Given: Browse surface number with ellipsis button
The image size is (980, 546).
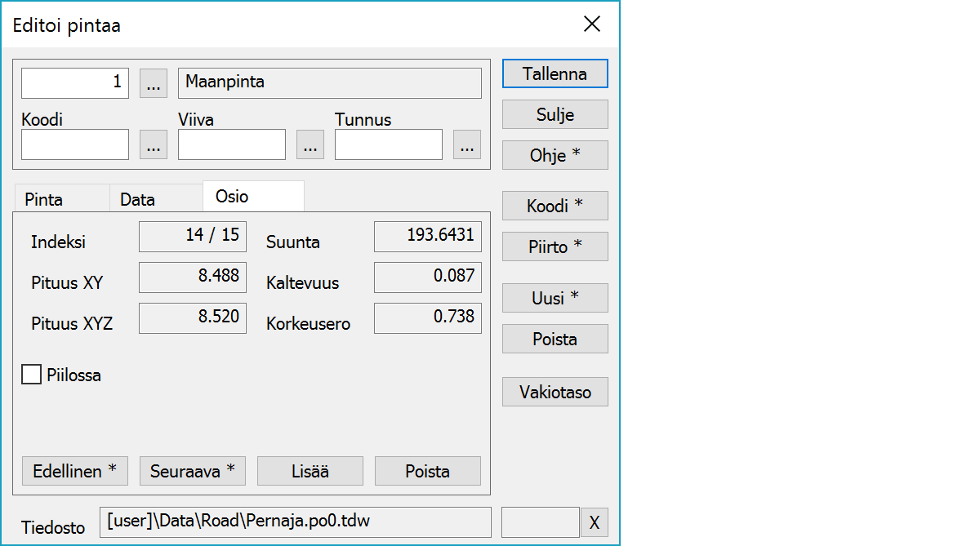Looking at the screenshot, I should (x=154, y=83).
